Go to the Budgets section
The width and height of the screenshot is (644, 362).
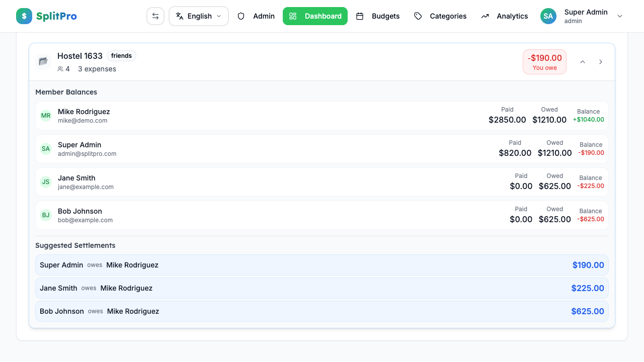click(x=386, y=16)
